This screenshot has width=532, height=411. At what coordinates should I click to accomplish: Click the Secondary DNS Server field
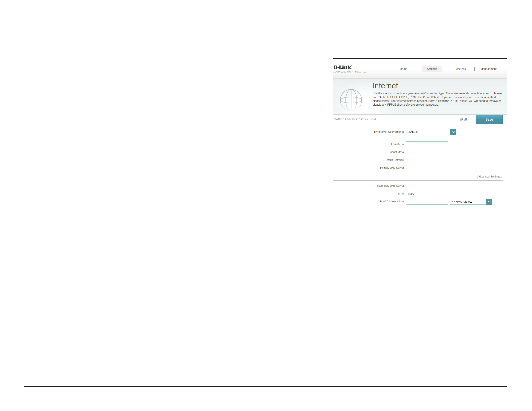427,186
